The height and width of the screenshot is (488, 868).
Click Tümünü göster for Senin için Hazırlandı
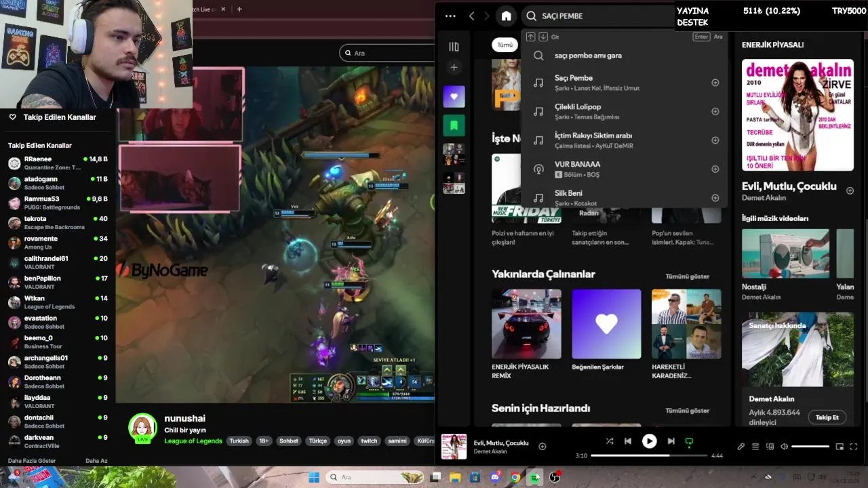click(x=687, y=411)
